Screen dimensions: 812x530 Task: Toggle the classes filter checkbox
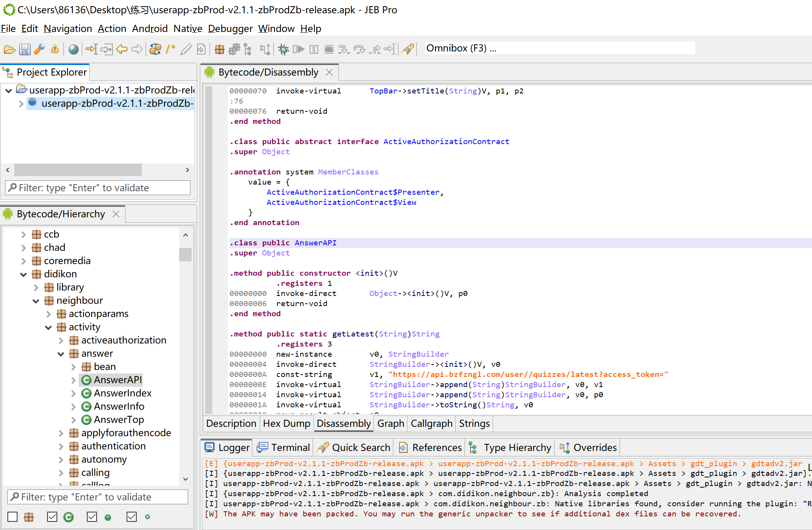[x=52, y=517]
